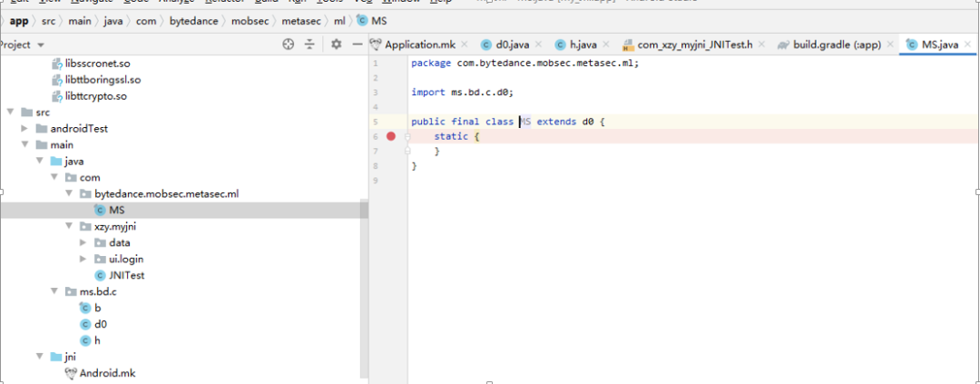Close the h.java tab

tap(606, 44)
